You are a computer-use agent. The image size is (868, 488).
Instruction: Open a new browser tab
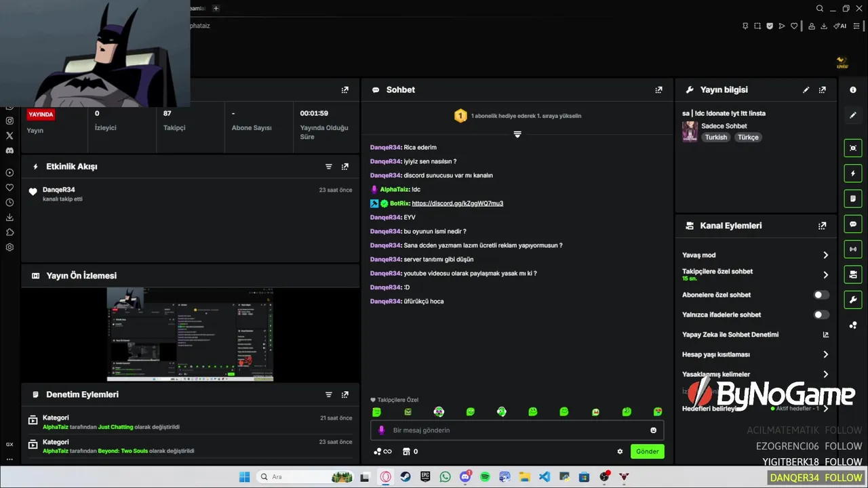point(216,8)
